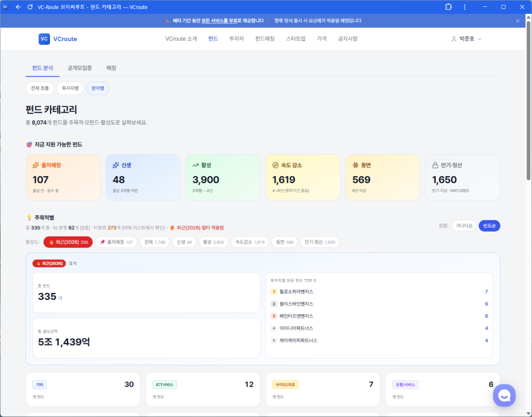Click the lightbulb icon beside 주목적별
This screenshot has height=417, width=532.
point(29,218)
